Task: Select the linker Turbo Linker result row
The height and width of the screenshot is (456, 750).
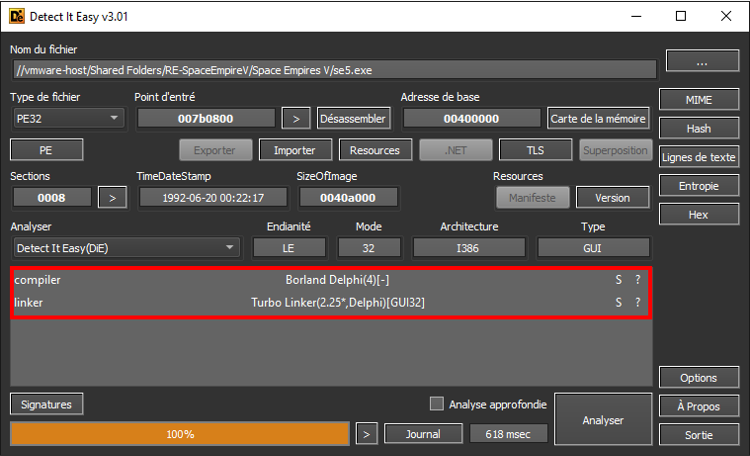Action: 331,302
